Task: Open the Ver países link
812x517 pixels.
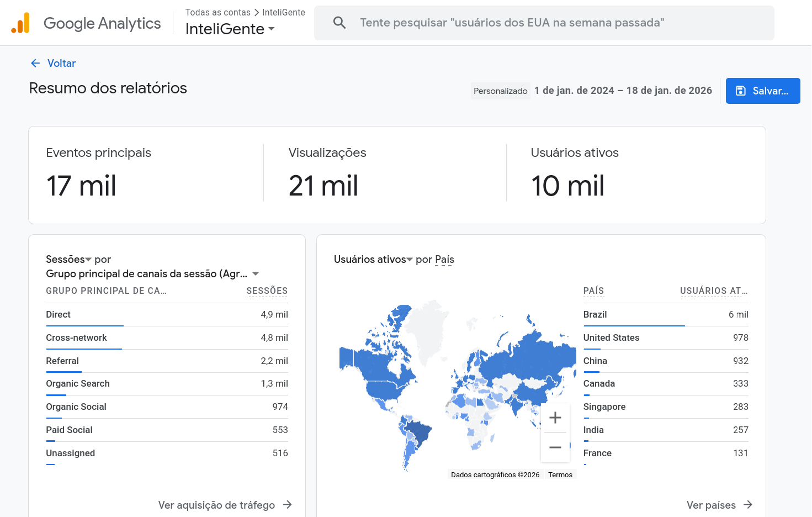Action: point(710,505)
